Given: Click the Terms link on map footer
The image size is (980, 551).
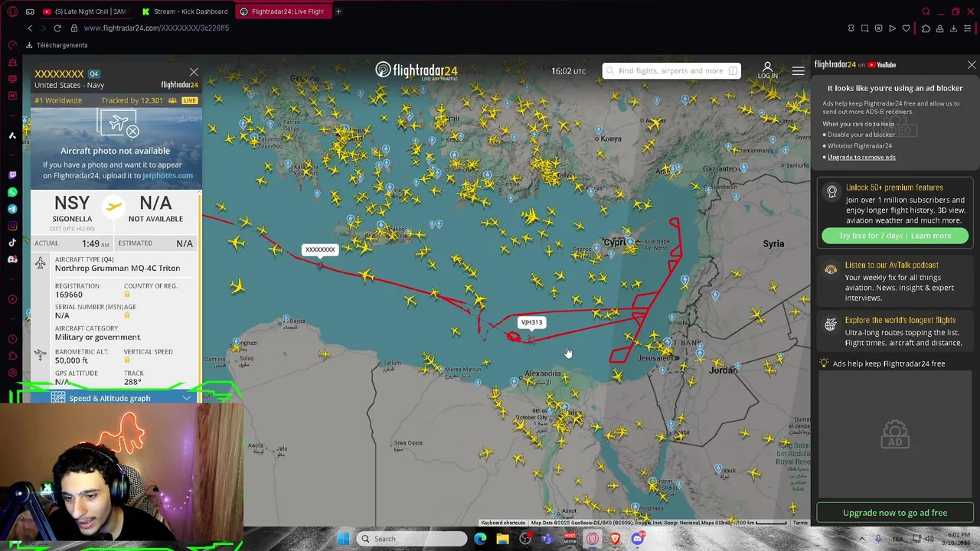Looking at the screenshot, I should click(x=799, y=523).
